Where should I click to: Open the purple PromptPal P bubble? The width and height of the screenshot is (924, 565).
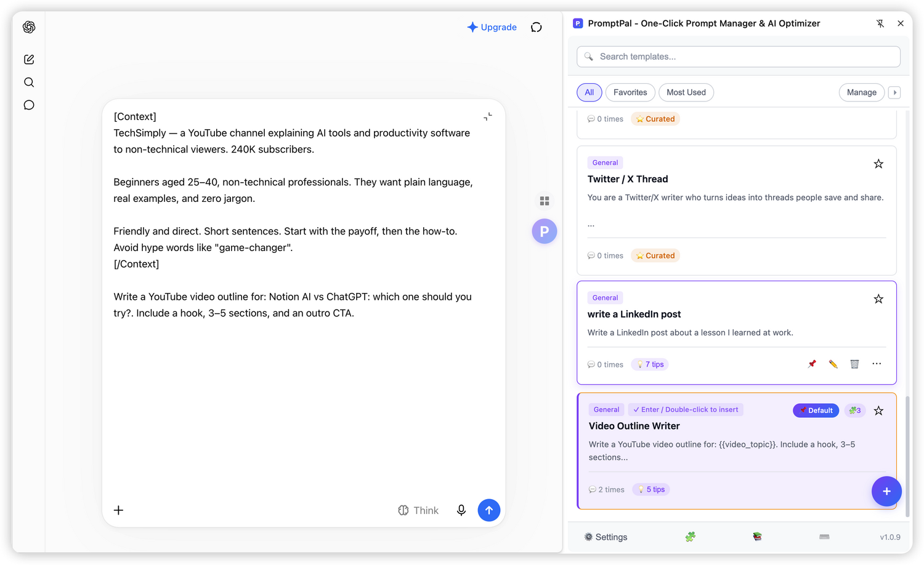[x=545, y=231]
